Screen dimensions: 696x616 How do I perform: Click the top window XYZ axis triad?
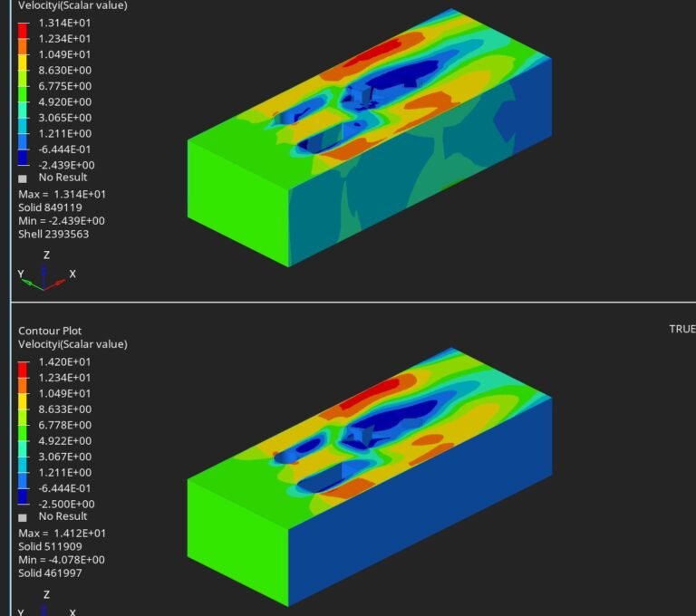[45, 274]
